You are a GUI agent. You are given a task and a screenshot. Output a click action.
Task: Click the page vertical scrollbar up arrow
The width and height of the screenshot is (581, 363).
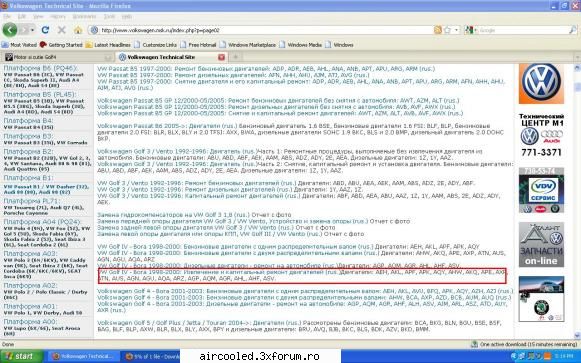[x=577, y=68]
